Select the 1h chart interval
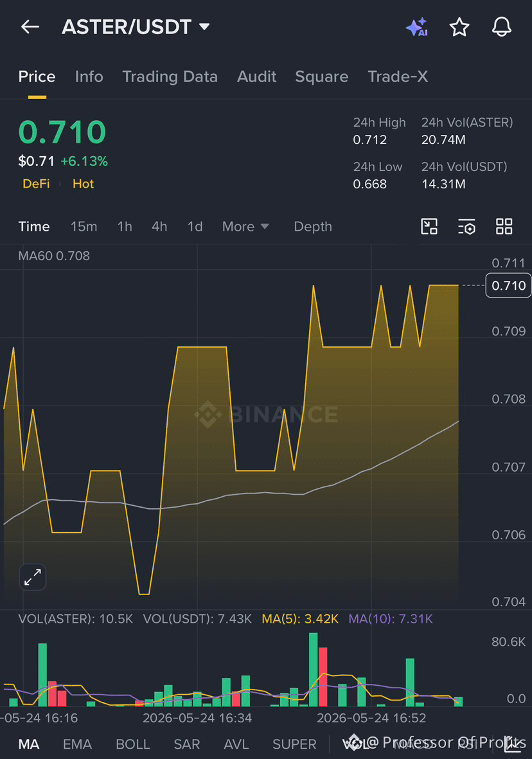This screenshot has height=759, width=532. coord(125,226)
